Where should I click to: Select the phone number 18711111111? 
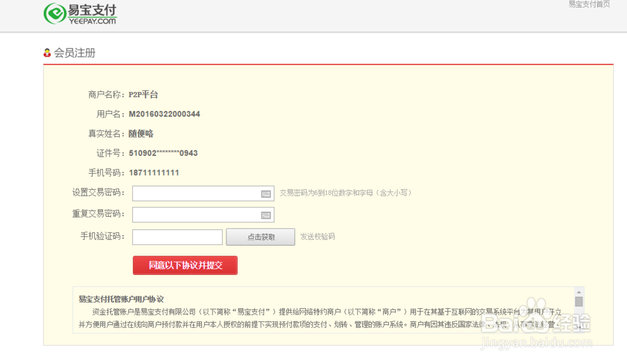154,173
